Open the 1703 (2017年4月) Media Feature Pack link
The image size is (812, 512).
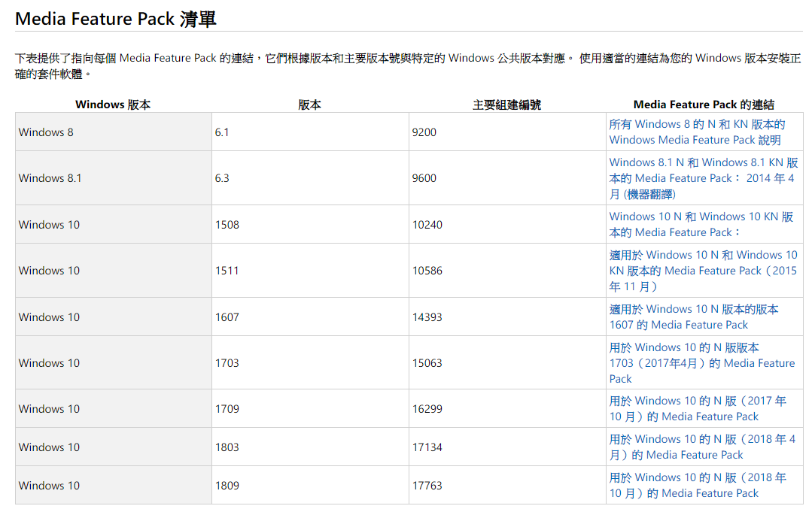pos(701,362)
